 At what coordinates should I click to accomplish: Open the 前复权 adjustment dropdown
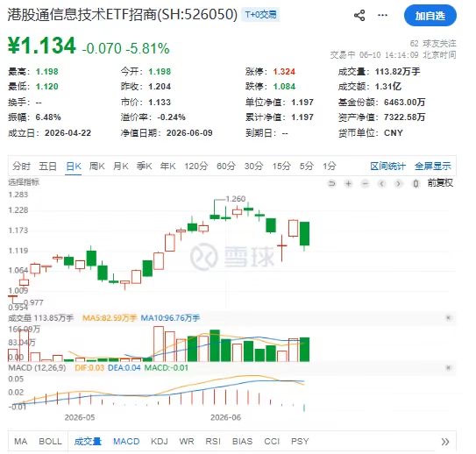(x=440, y=182)
